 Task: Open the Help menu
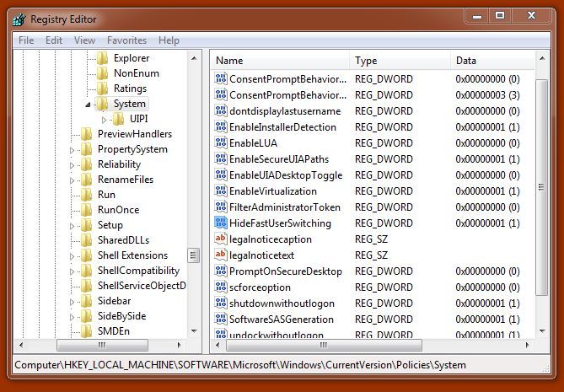tap(169, 40)
